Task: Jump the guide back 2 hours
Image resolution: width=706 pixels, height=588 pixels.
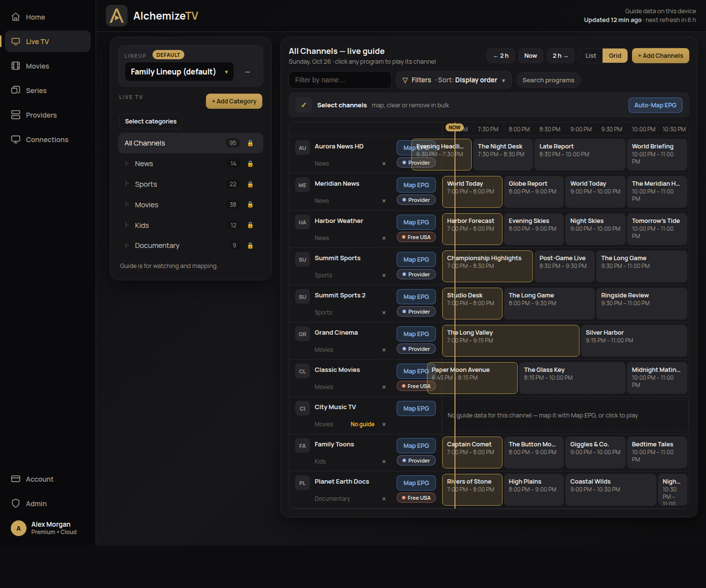Action: [x=501, y=55]
